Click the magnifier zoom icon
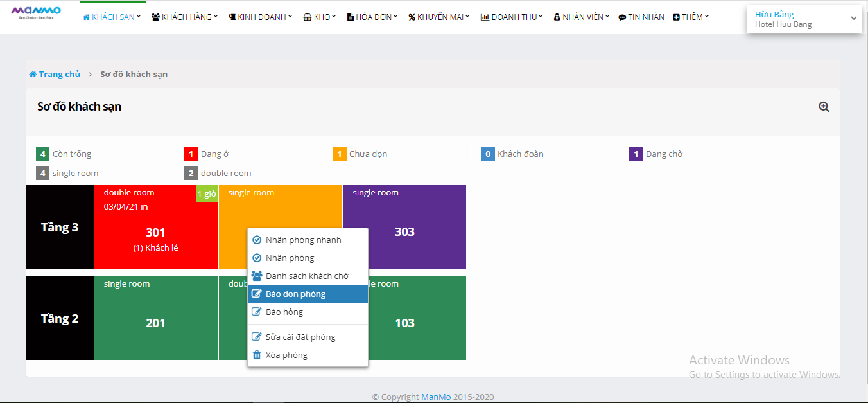The image size is (868, 403). point(824,107)
